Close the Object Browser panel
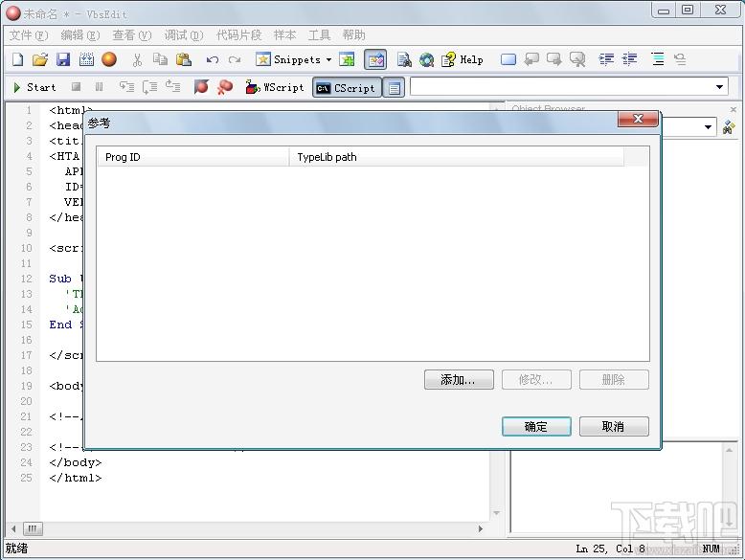This screenshot has height=560, width=745. click(x=734, y=109)
